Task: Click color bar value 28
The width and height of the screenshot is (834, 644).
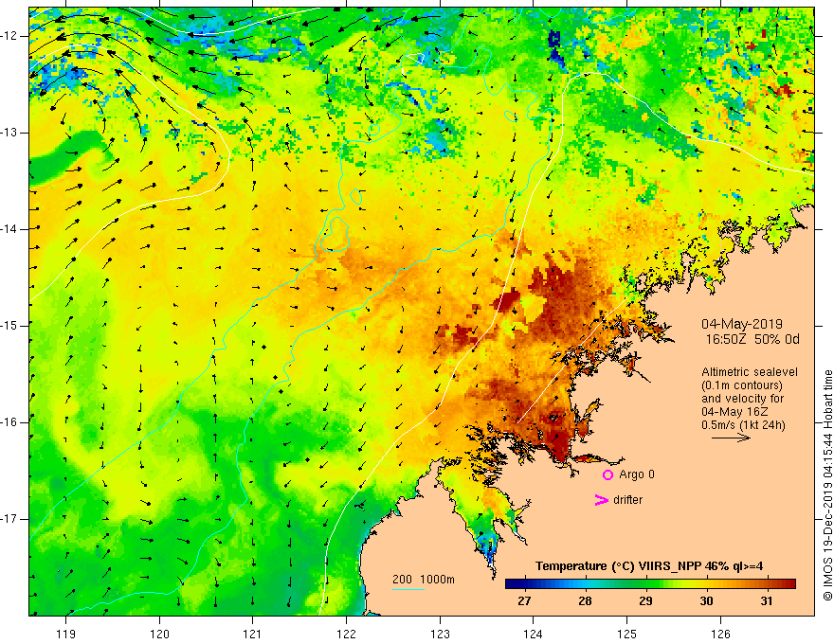Action: pos(585,601)
